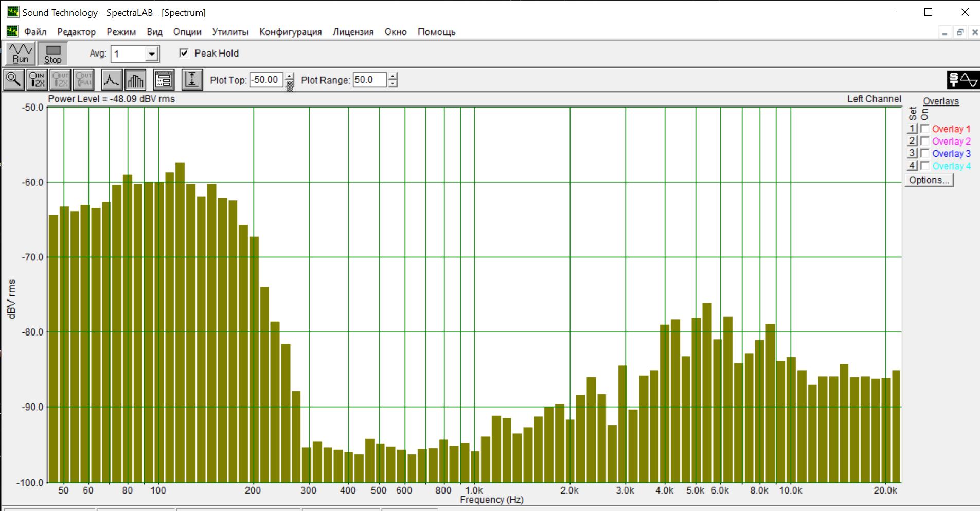
Task: Click the dBV rms axis label
Action: tap(12, 298)
